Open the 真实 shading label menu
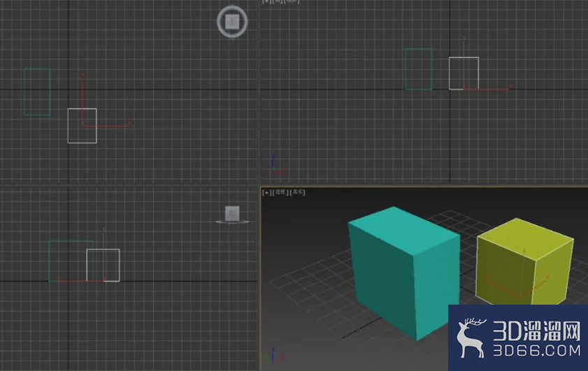 (298, 192)
